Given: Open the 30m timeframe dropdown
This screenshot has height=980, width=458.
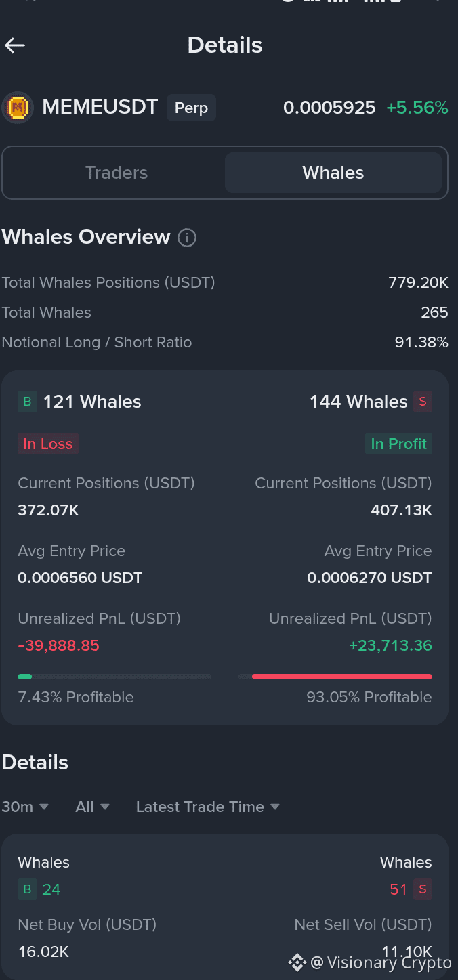Looking at the screenshot, I should pos(25,807).
